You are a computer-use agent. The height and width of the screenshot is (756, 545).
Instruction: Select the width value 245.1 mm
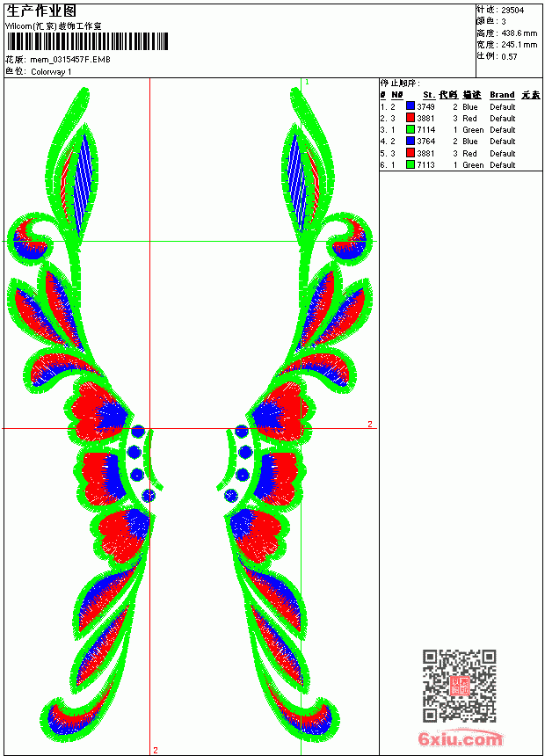click(x=520, y=45)
